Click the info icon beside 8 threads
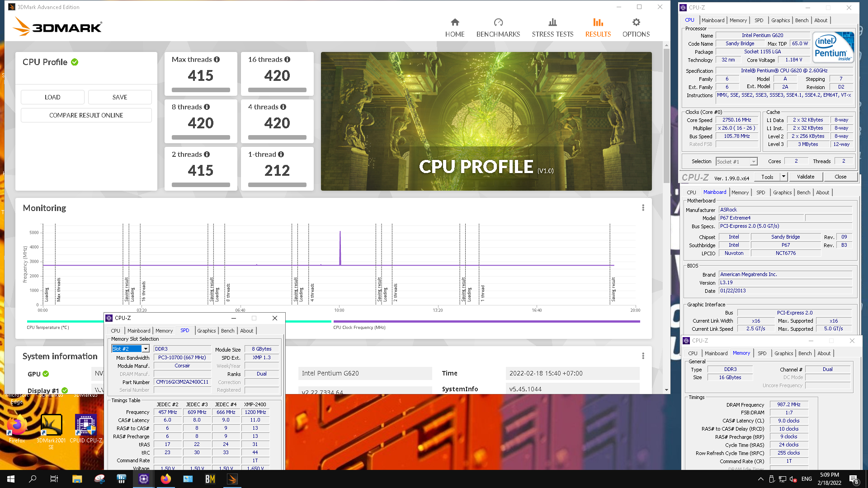 click(207, 107)
